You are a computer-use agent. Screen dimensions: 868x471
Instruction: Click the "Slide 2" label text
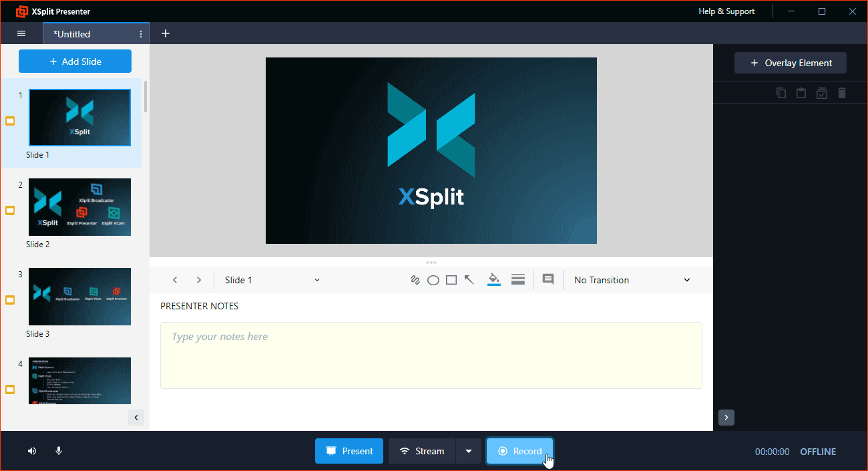point(38,245)
